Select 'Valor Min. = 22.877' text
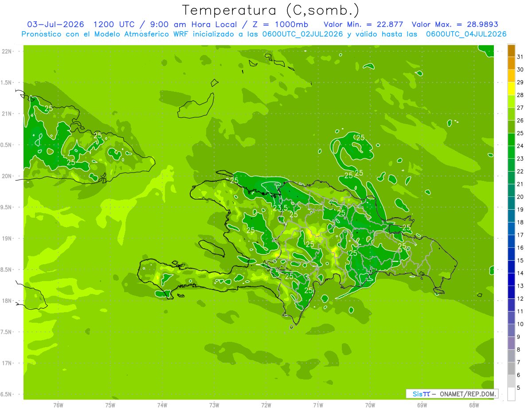This screenshot has width=532, height=411. coord(364,24)
